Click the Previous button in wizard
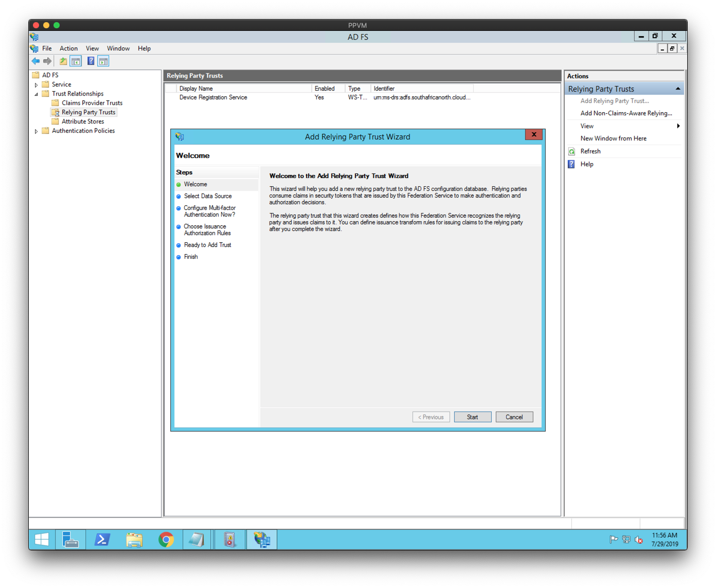Viewport: 716px width, 588px height. coord(431,417)
